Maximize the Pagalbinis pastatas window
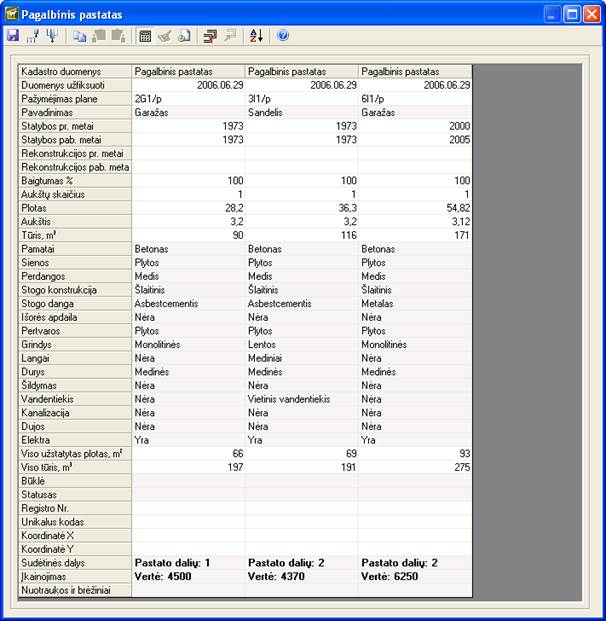 tap(572, 14)
